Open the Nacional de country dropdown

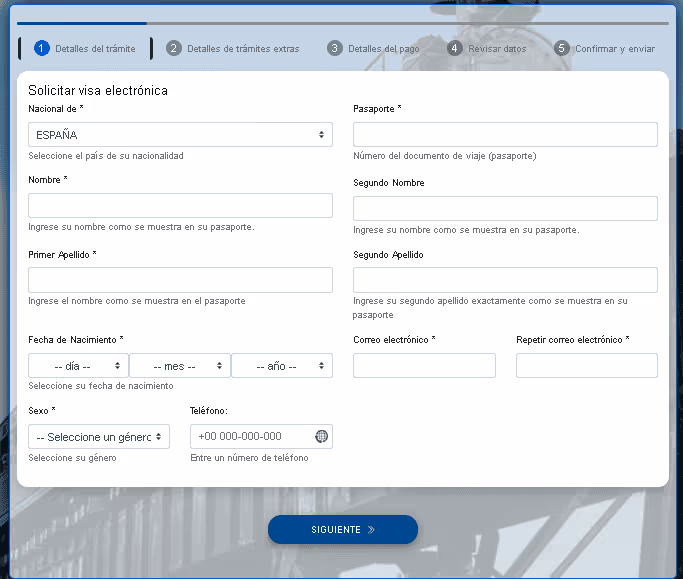pyautogui.click(x=180, y=135)
